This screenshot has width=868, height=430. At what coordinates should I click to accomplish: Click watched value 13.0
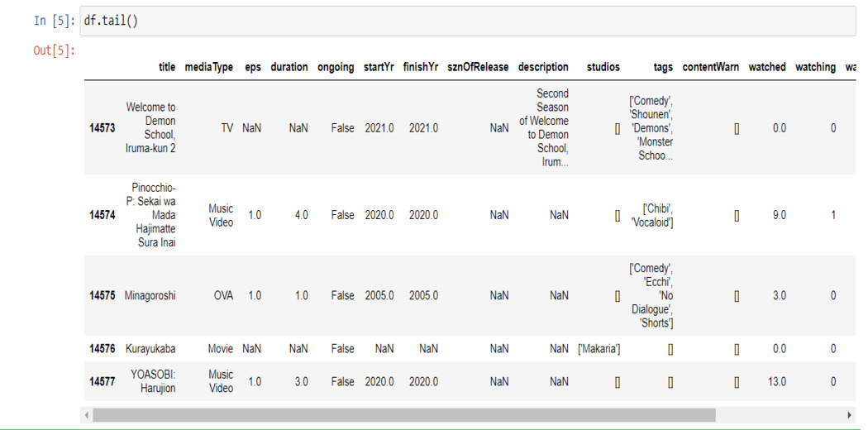(x=776, y=381)
